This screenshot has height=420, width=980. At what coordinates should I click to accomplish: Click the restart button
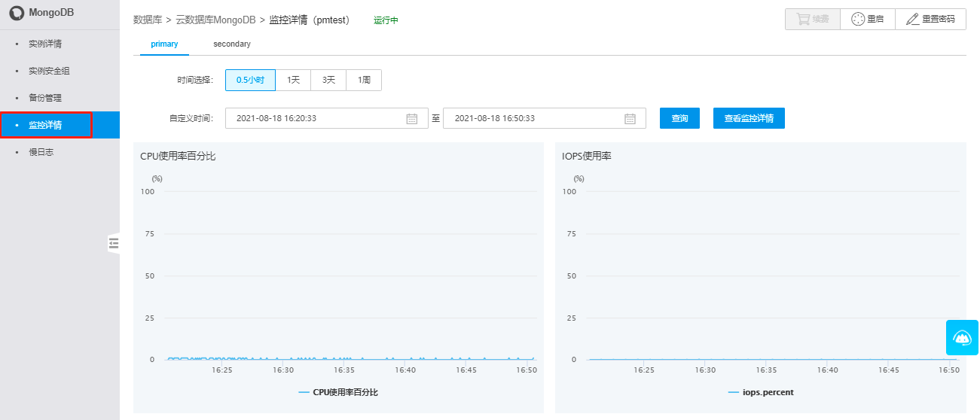point(868,20)
